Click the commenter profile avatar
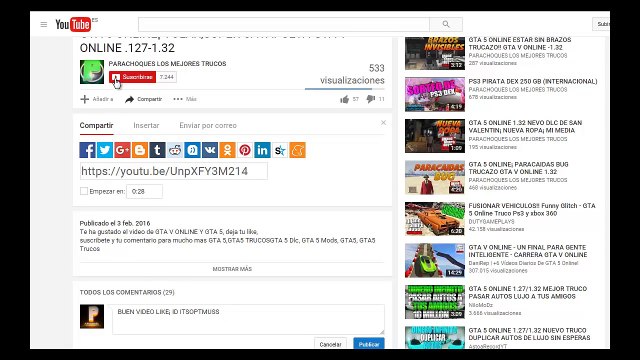Image resolution: width=640 pixels, height=360 pixels. point(92,316)
